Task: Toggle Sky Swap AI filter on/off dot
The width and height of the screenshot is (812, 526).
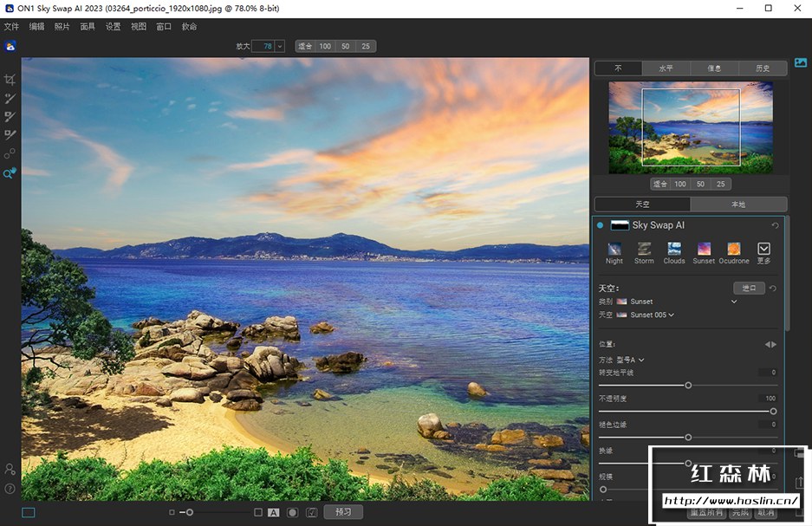Action: click(600, 225)
